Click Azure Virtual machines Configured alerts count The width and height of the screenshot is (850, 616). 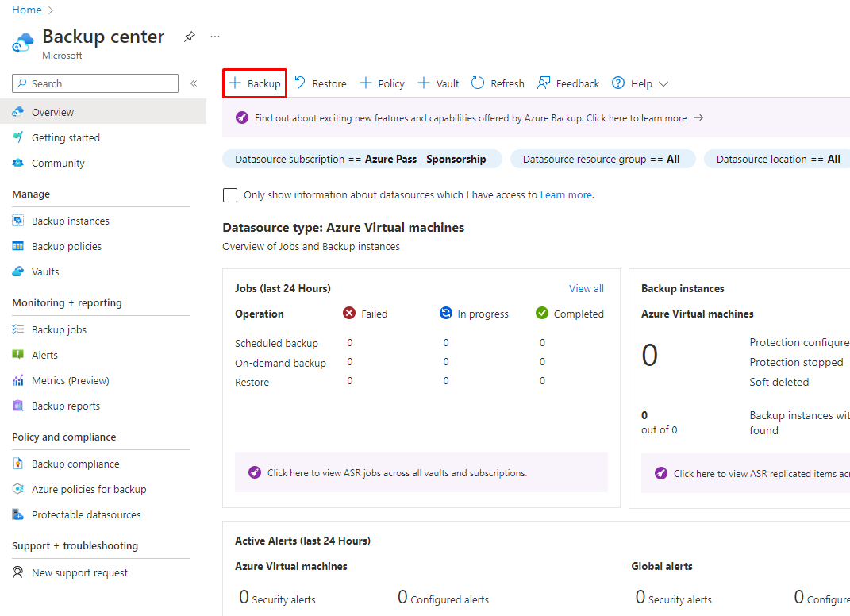pos(402,597)
